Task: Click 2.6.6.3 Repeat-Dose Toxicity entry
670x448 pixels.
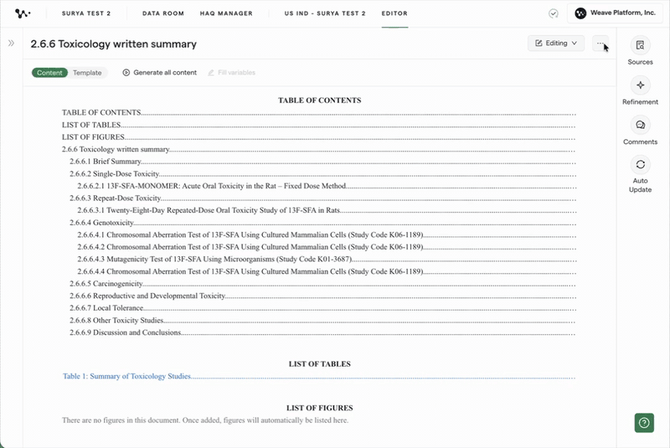Action: [x=323, y=198]
